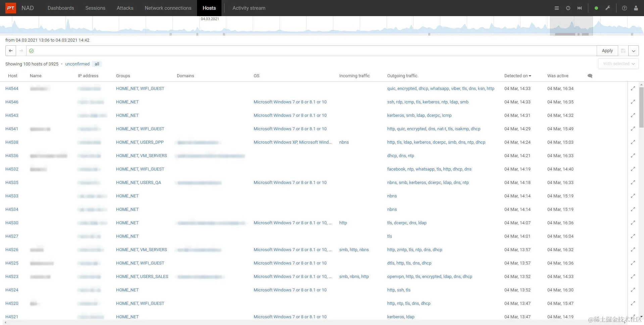Click Was active column header
644x325 pixels.
pos(558,76)
